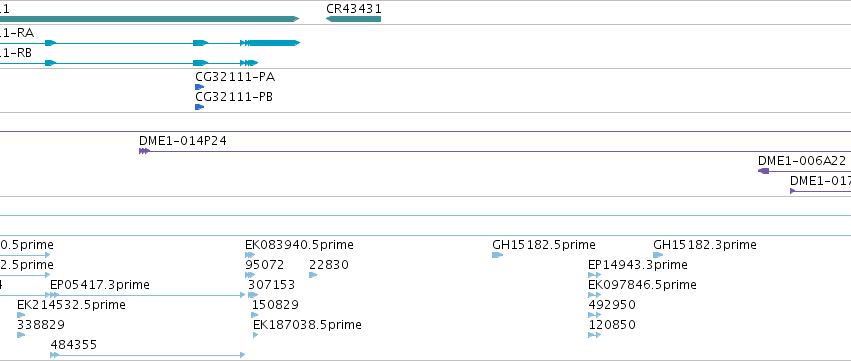The width and height of the screenshot is (851, 361).
Task: Select the CR43431 gene arrow bar
Action: (353, 19)
